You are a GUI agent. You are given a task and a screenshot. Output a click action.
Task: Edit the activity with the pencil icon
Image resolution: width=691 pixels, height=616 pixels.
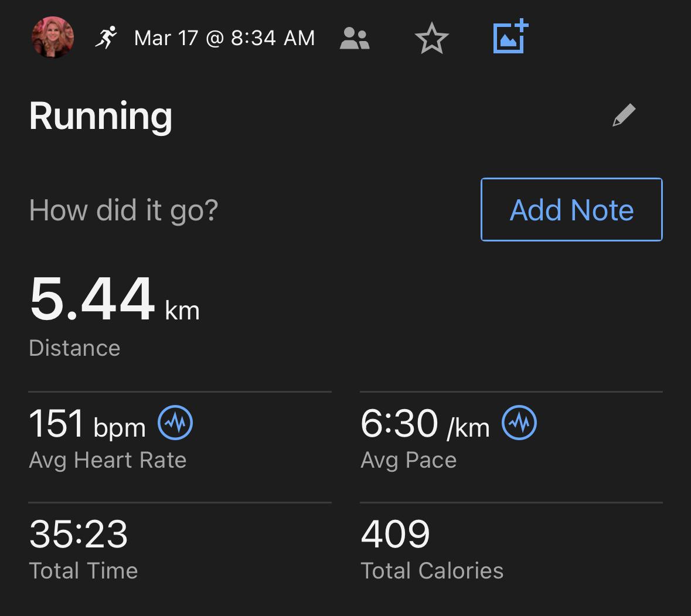[624, 115]
